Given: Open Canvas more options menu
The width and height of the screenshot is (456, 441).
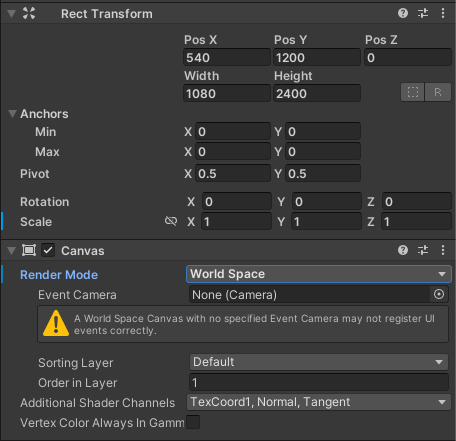Looking at the screenshot, I should (443, 250).
